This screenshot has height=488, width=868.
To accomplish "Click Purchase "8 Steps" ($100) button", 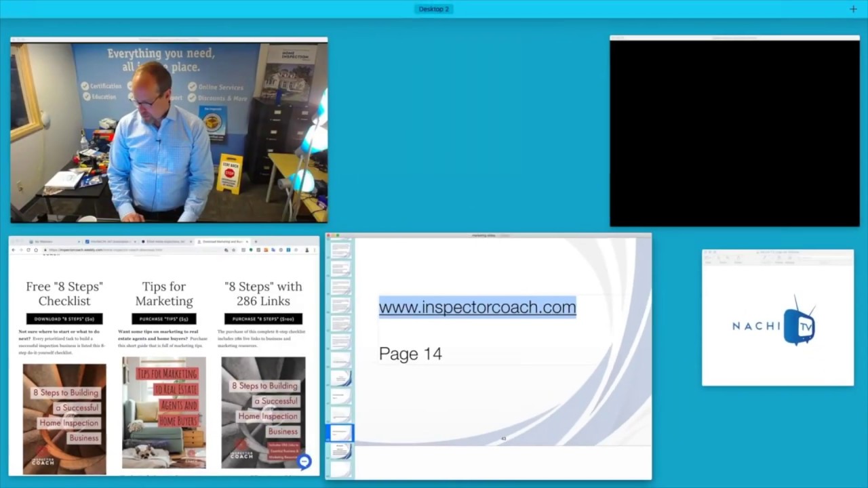I will (x=263, y=319).
